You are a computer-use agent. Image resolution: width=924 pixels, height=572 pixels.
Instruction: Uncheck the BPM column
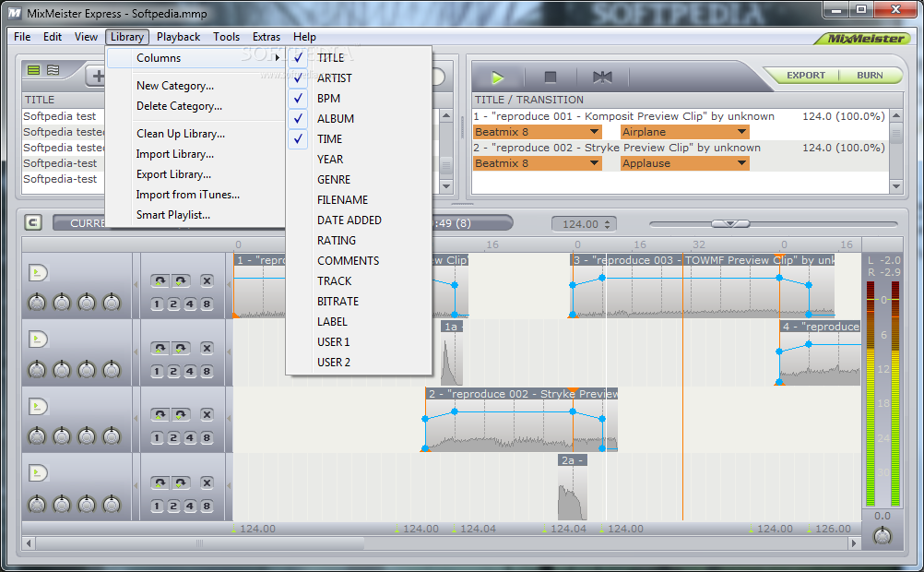tap(359, 99)
